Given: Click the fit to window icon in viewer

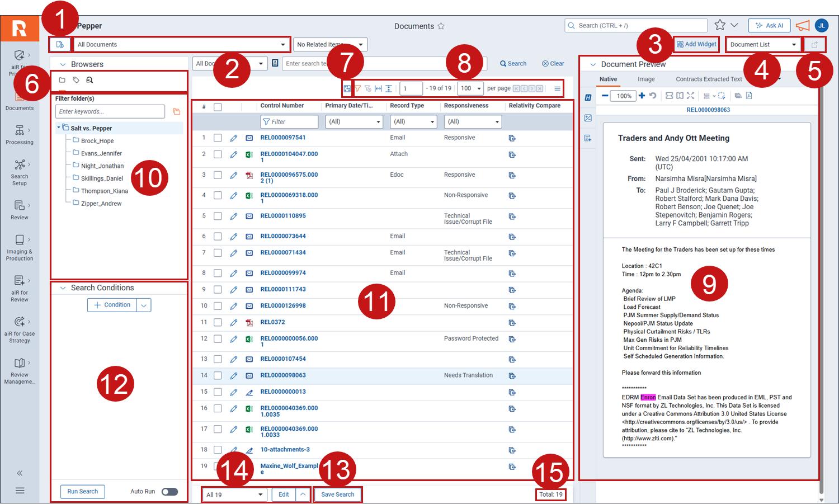Looking at the screenshot, I should click(690, 96).
